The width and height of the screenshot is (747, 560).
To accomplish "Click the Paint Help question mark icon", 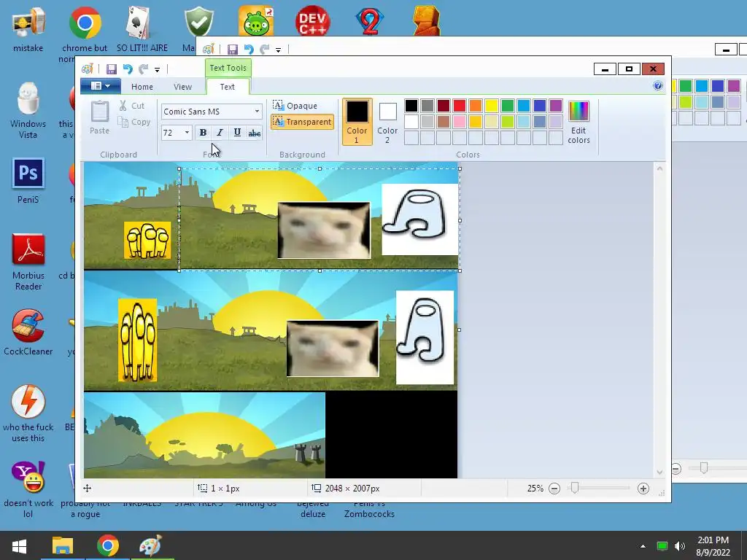I will coord(658,86).
